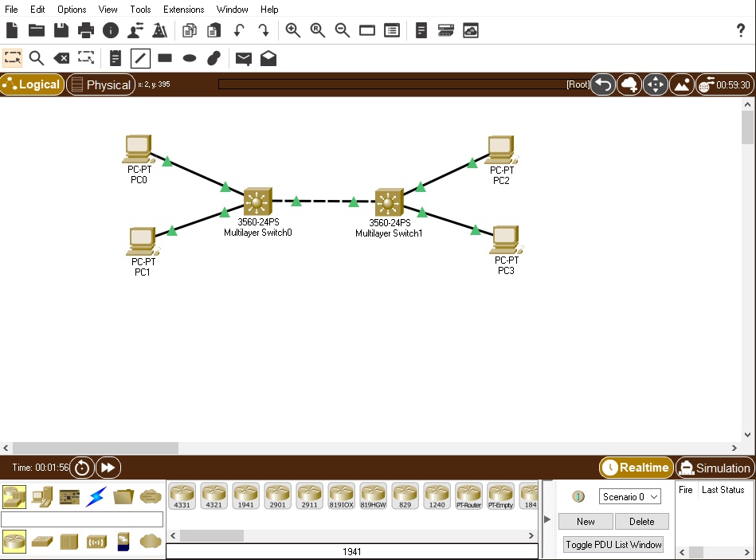Image resolution: width=756 pixels, height=560 pixels.
Task: Select the 1941 router model
Action: click(245, 495)
